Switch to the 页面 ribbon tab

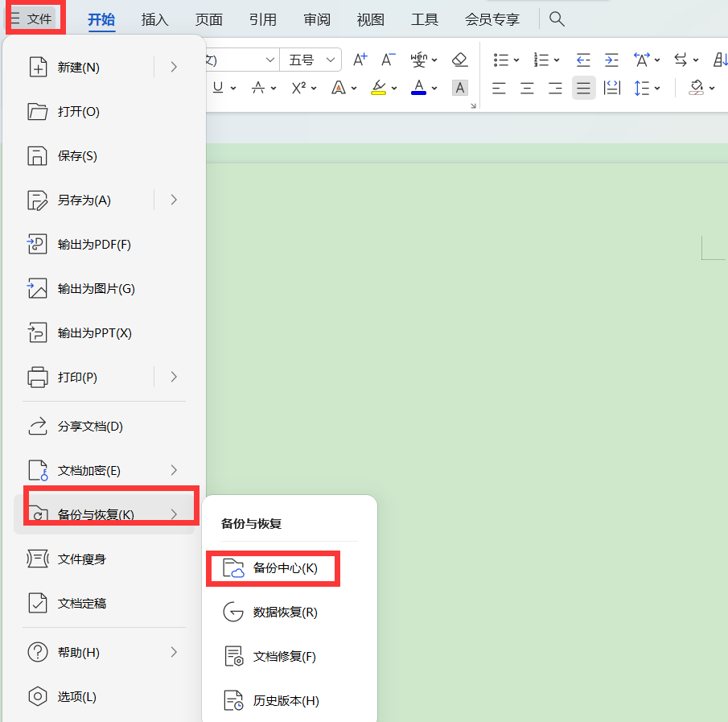tap(209, 19)
